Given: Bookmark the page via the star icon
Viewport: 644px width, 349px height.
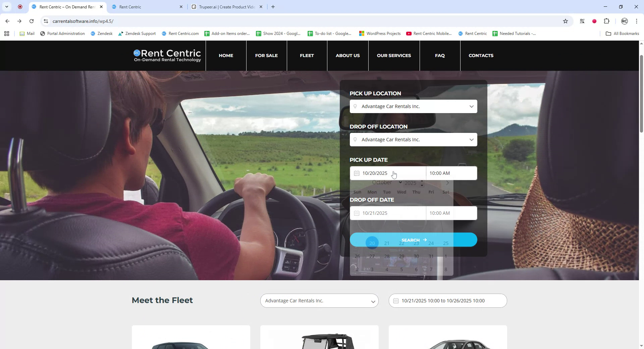Looking at the screenshot, I should click(566, 21).
